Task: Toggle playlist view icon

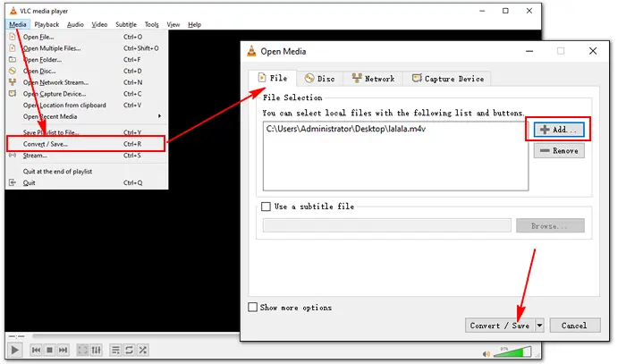Action: click(x=115, y=350)
